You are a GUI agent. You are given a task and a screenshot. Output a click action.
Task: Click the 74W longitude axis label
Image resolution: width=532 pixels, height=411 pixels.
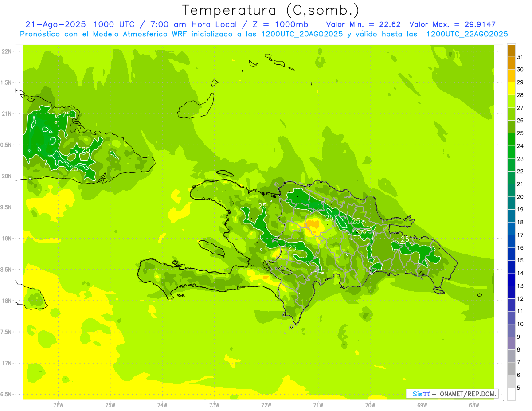coord(162,405)
